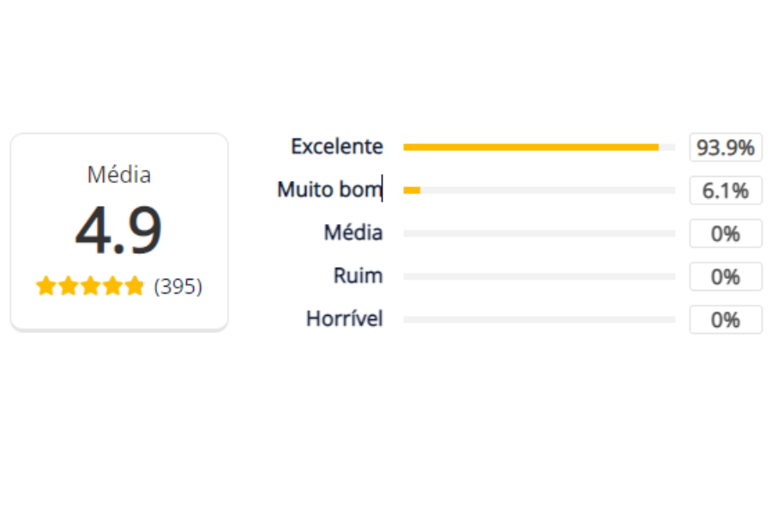Click the second rating star

point(68,287)
